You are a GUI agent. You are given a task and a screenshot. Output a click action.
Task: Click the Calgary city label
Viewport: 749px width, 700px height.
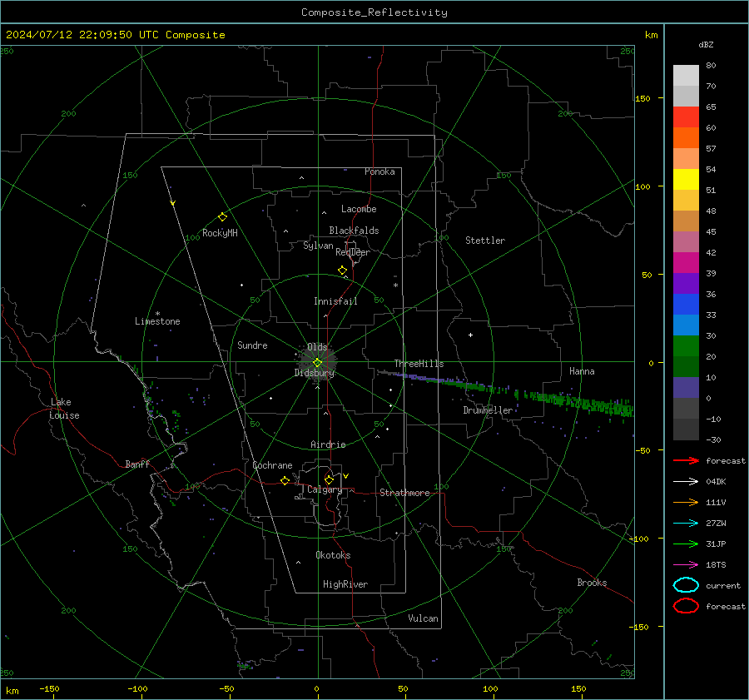pos(325,489)
